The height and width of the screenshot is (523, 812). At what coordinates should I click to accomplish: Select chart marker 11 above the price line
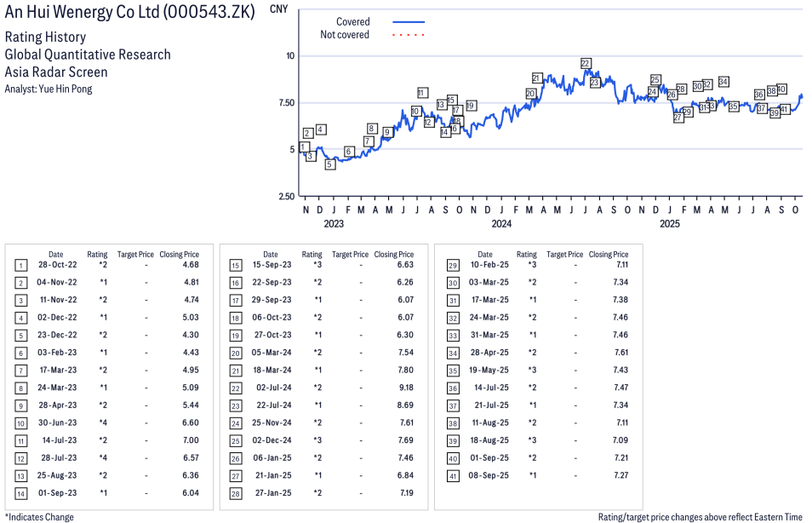coord(422,92)
